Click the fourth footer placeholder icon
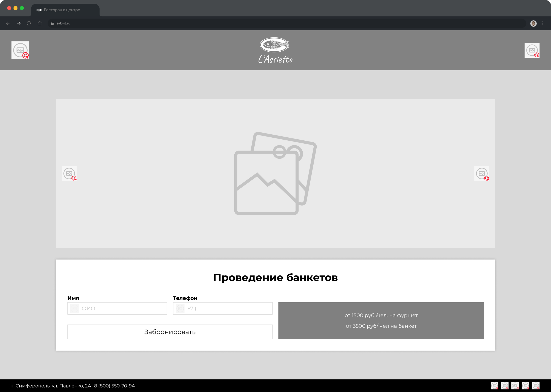The image size is (551, 392). (525, 386)
